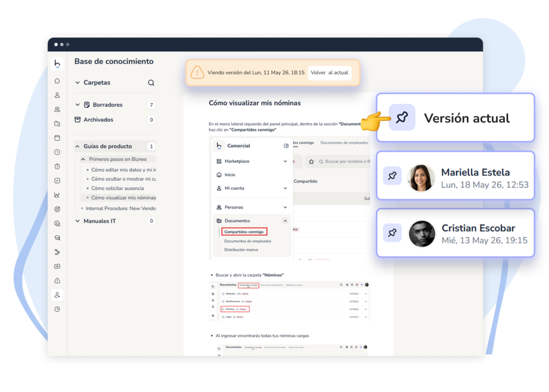Click the Manuales IT count badge 0
Viewport: 549px width, 392px height.
tap(151, 221)
